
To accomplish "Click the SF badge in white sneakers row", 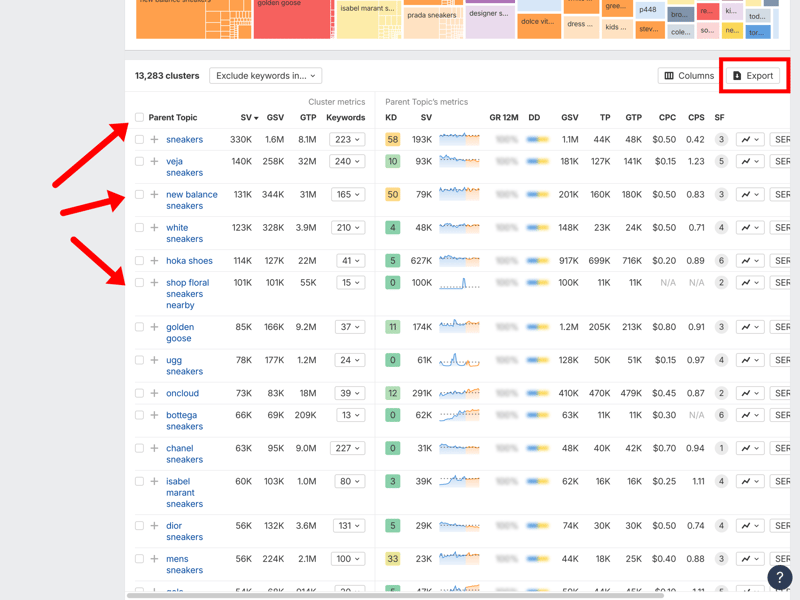I will [720, 228].
